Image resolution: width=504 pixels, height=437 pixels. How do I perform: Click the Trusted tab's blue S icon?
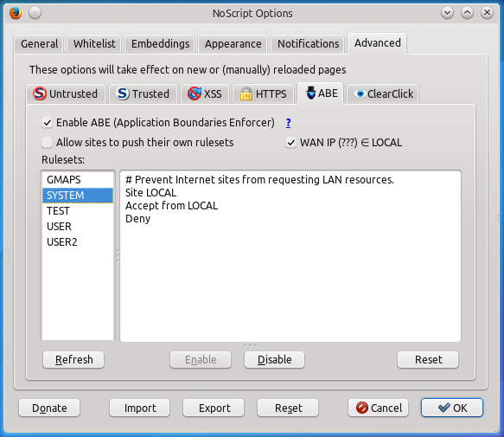123,93
